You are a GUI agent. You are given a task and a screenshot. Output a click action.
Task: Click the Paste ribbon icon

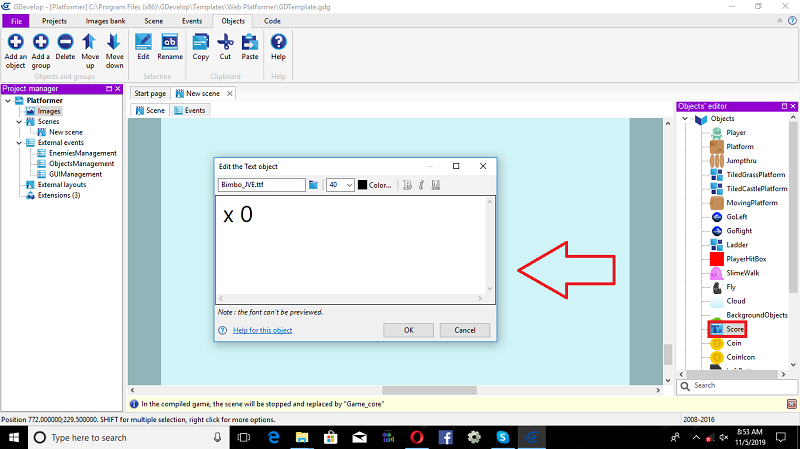pos(249,42)
